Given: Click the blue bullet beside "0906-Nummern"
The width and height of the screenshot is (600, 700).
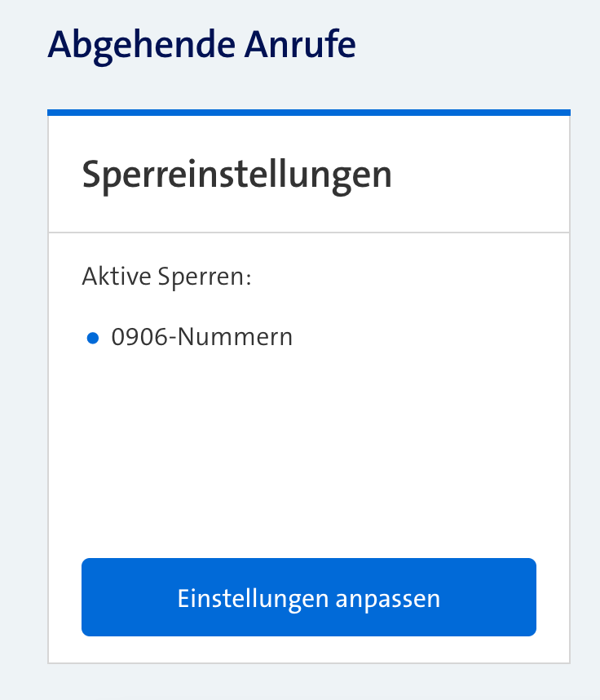Looking at the screenshot, I should click(x=93, y=336).
